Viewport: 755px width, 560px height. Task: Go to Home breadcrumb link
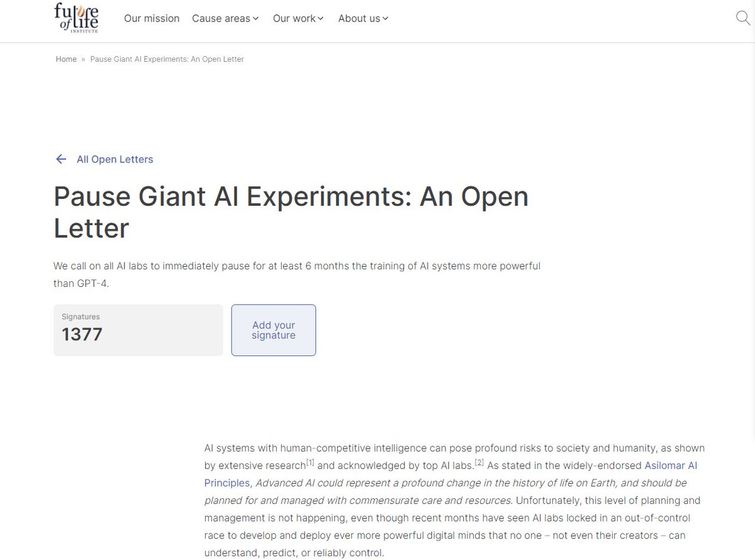(66, 59)
